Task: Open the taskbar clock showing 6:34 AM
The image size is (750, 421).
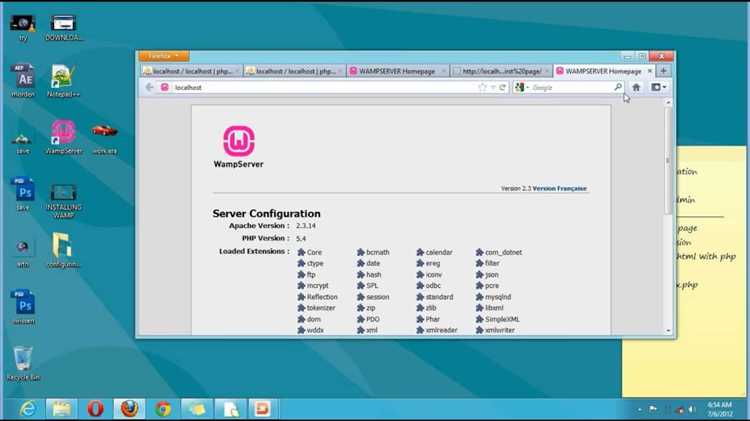Action: [x=719, y=409]
